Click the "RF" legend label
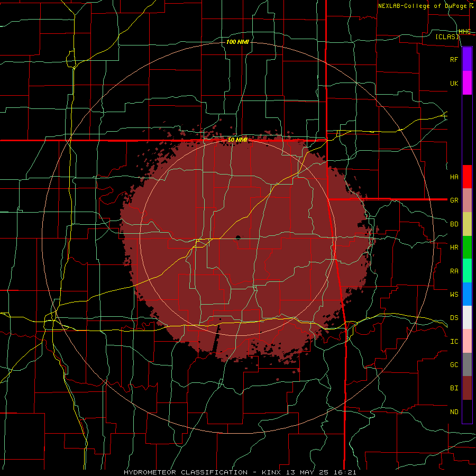The width and height of the screenshot is (476, 476). pos(454,59)
